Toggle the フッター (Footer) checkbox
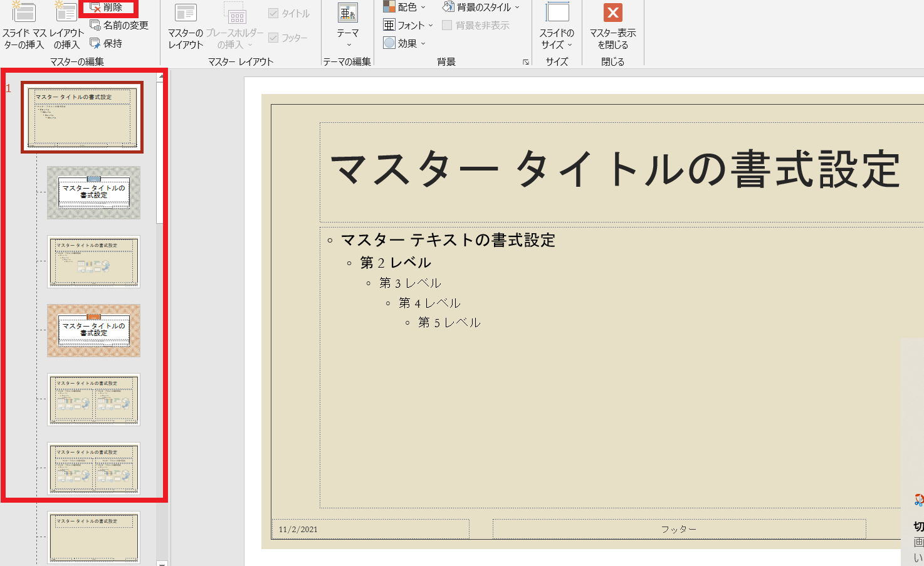 point(273,38)
